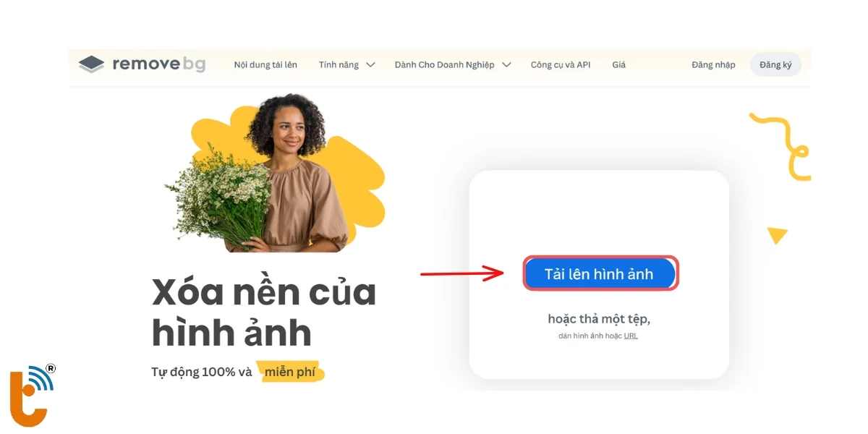Image resolution: width=868 pixels, height=434 pixels.
Task: Open the Tính năng menu label
Action: [x=339, y=64]
